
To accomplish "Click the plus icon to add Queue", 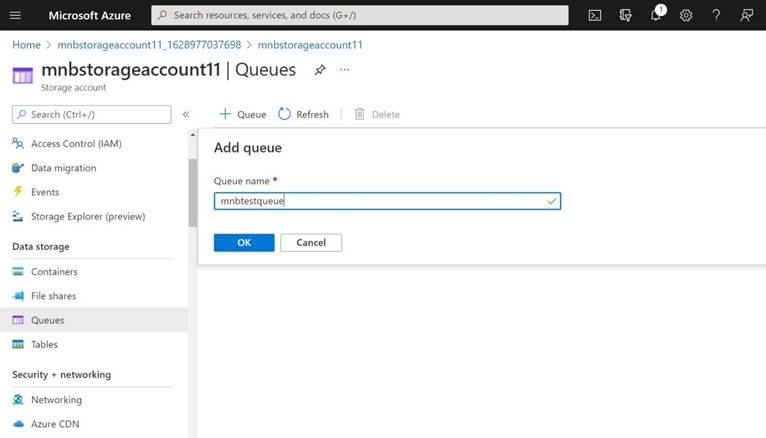I will 225,114.
